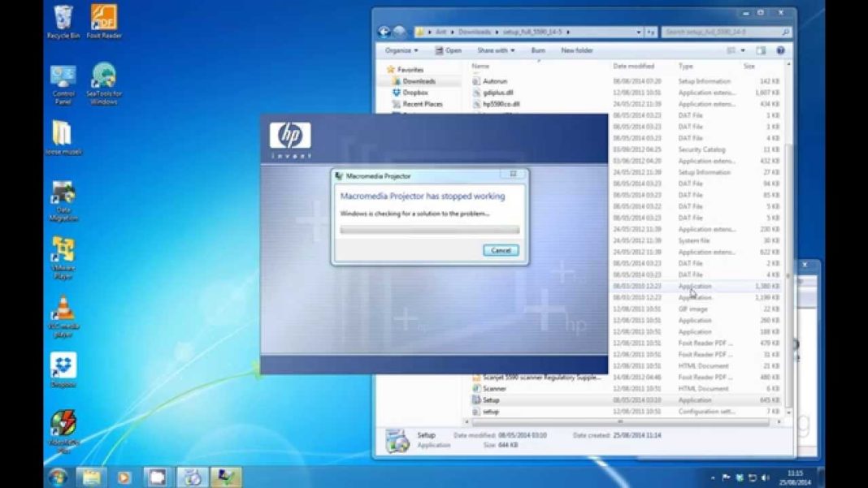Watch the solution-checking progress bar
Viewport: 868px width, 488px height.
429,230
